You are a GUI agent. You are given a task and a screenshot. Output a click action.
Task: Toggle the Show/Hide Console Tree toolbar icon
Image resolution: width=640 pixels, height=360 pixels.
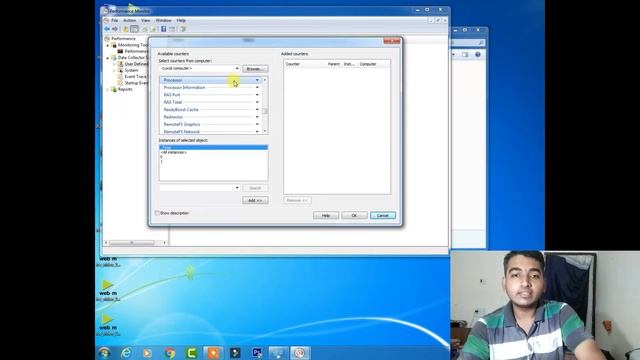(134, 29)
